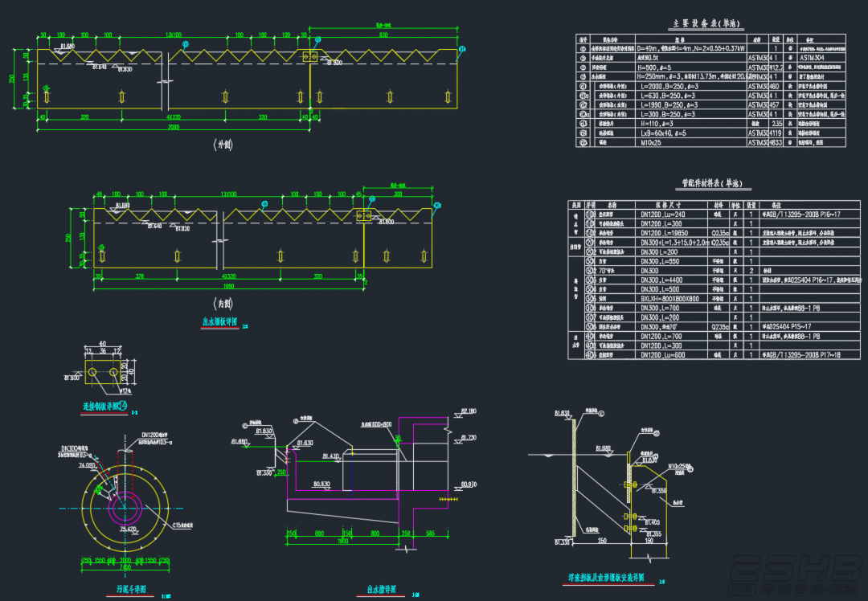Select the 74.020 elevation in sludge hopper detail
This screenshot has width=868, height=601.
point(87,465)
